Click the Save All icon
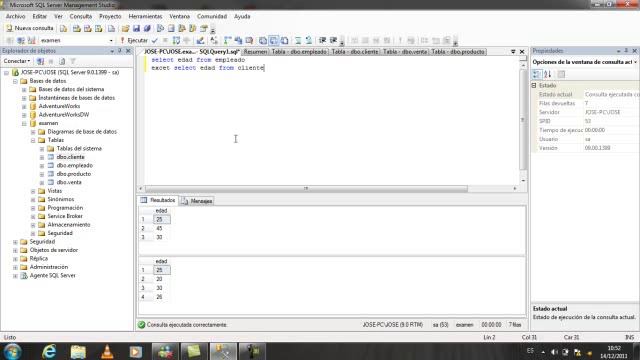640x360 pixels. coord(147,29)
